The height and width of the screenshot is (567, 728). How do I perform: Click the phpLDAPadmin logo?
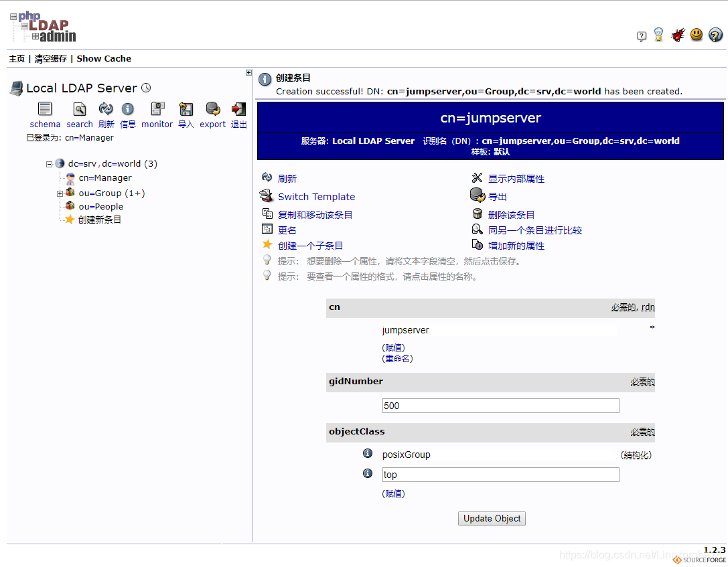tap(43, 27)
